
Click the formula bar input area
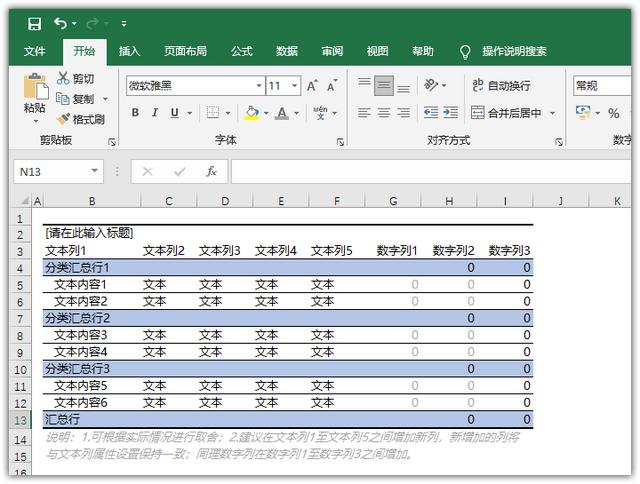pos(431,171)
